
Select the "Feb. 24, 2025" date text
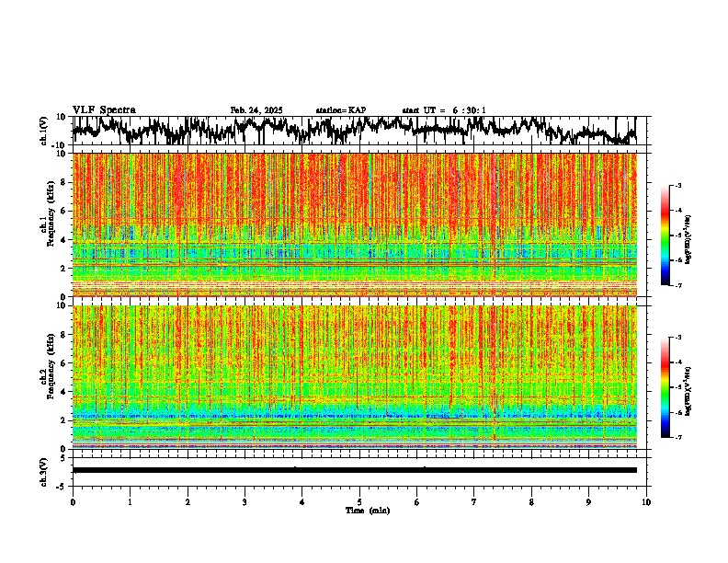pos(256,110)
